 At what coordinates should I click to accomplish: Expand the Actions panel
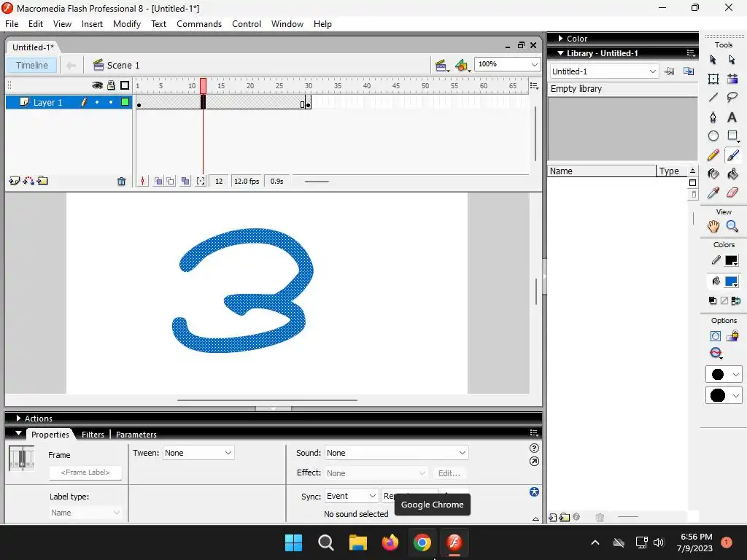point(18,418)
